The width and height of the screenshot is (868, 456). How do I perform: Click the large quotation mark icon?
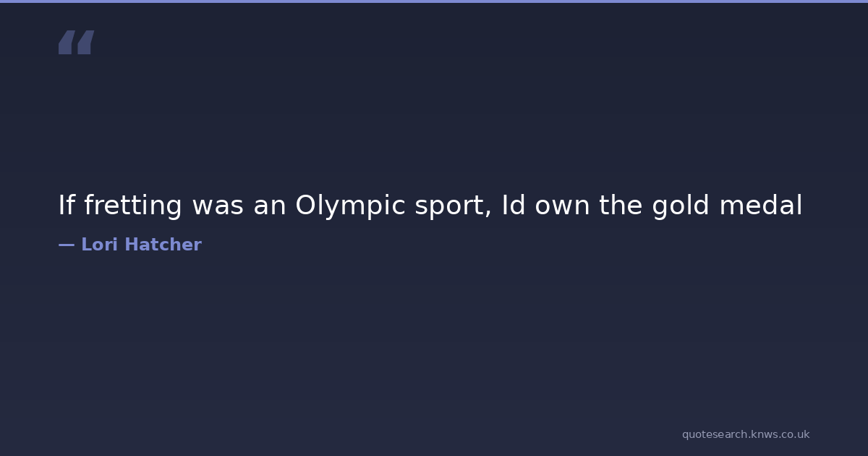point(76,43)
